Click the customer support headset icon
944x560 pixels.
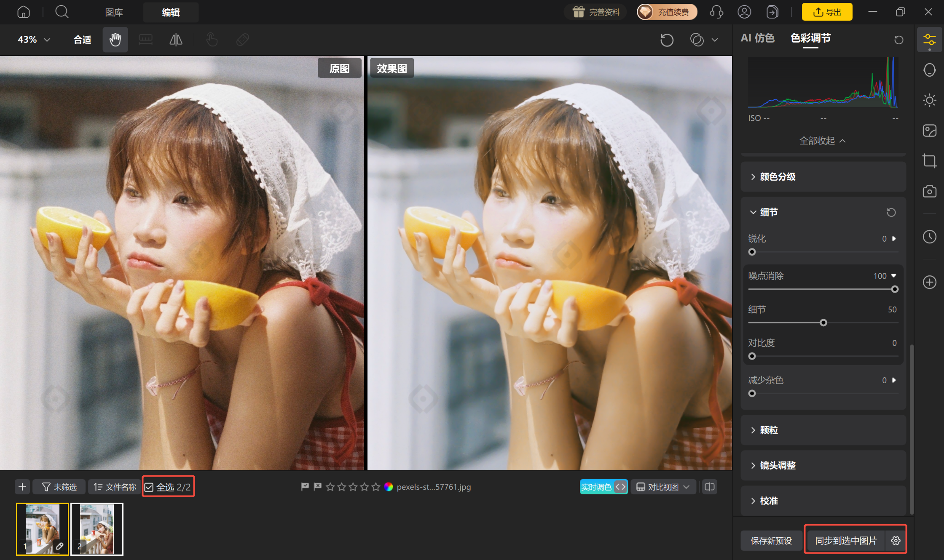(x=716, y=12)
